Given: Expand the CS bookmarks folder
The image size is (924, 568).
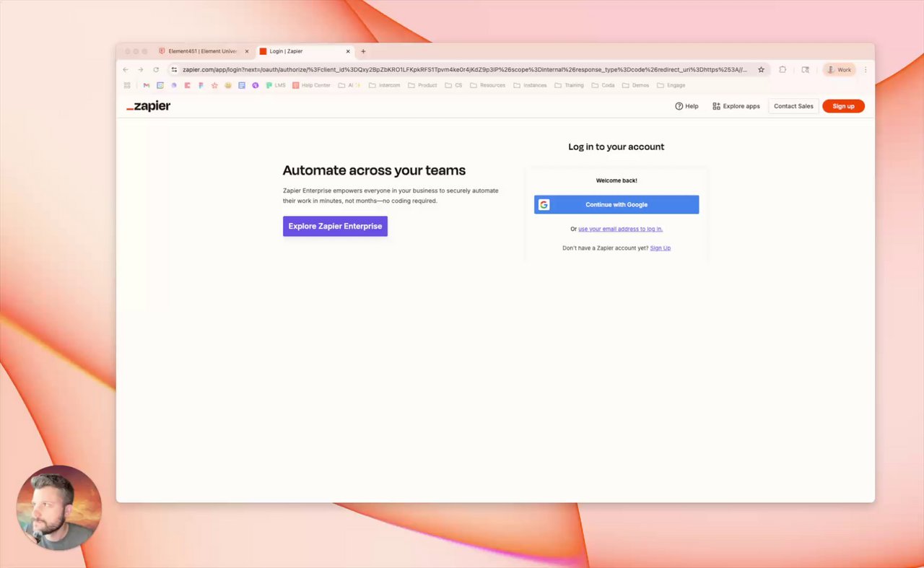Looking at the screenshot, I should coord(453,85).
